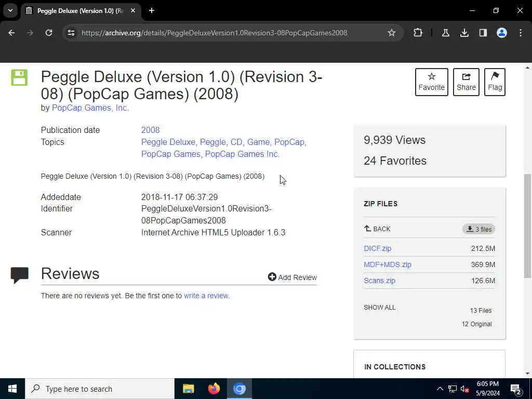Viewport: 532px width, 399px height.
Task: Open the CD topic link
Action: 236,142
